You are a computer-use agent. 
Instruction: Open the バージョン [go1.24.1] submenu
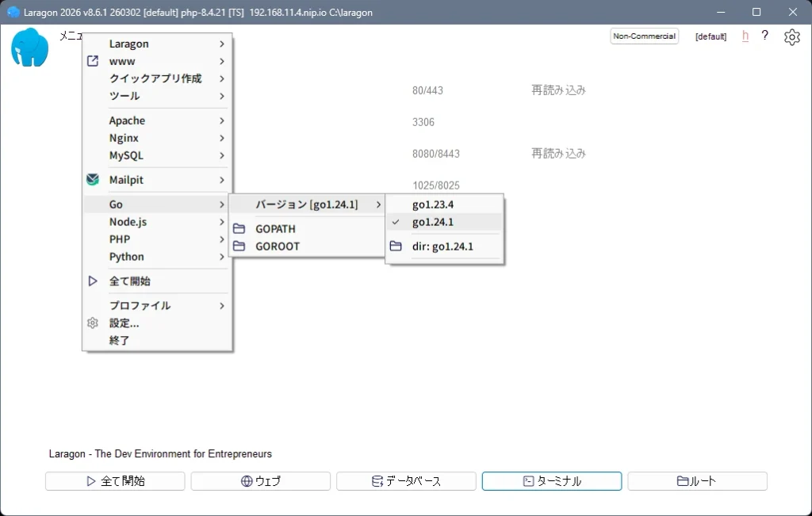coord(307,204)
